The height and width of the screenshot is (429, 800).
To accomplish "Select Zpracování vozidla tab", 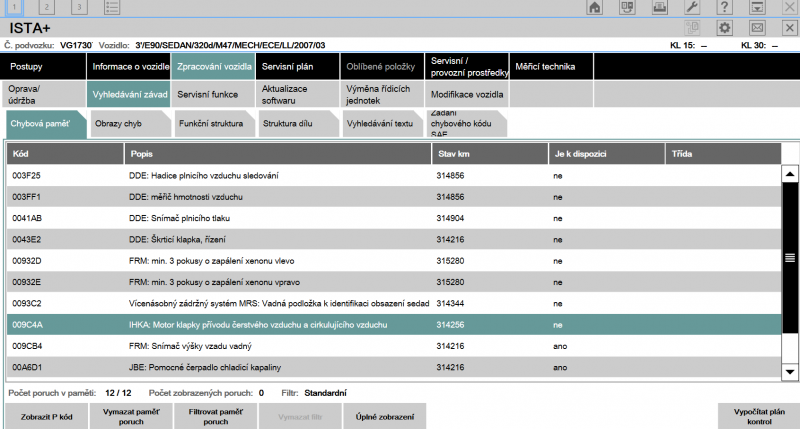I will pyautogui.click(x=213, y=66).
